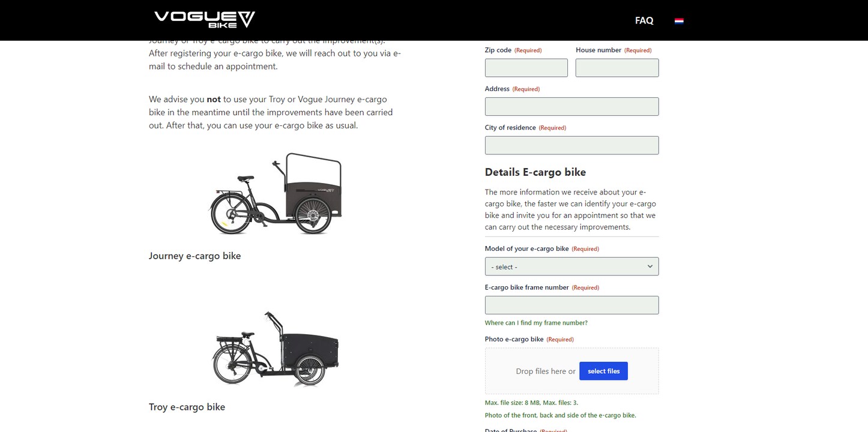868x432 pixels.
Task: Click the Vogue Bike logo
Action: pyautogui.click(x=204, y=19)
